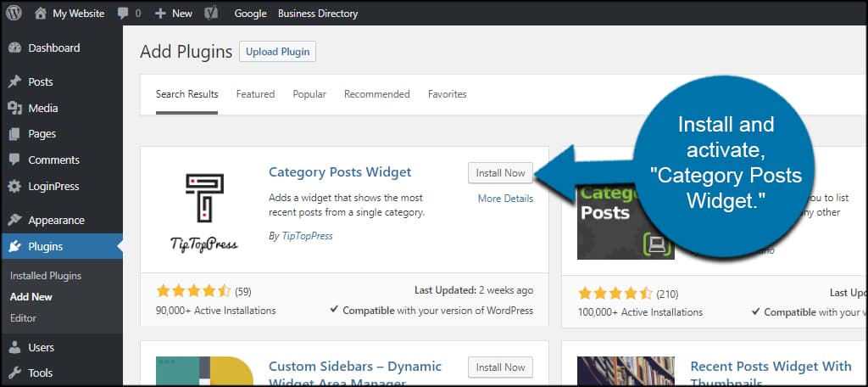Screen dimensions: 868x387
Task: Click the Dashboard gauge icon
Action: click(x=15, y=48)
